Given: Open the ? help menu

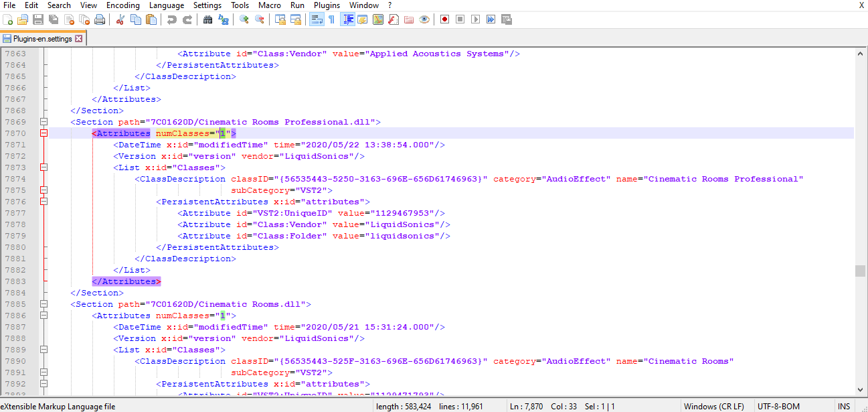Looking at the screenshot, I should (x=389, y=5).
